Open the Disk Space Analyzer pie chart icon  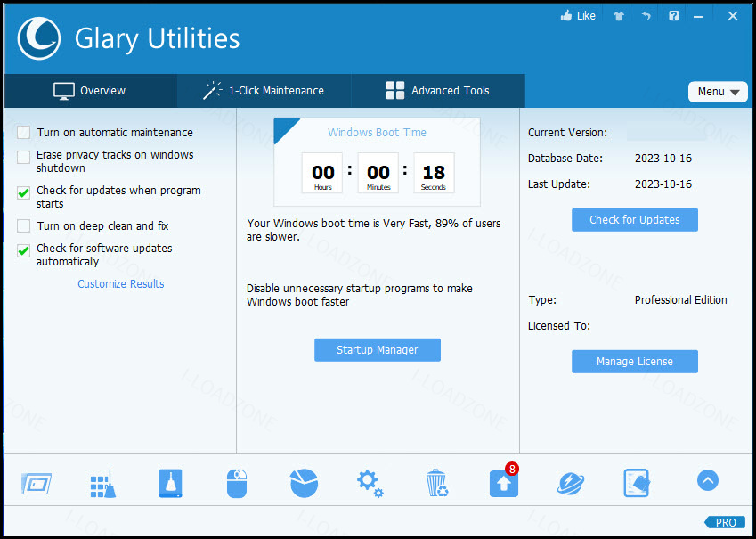coord(305,483)
